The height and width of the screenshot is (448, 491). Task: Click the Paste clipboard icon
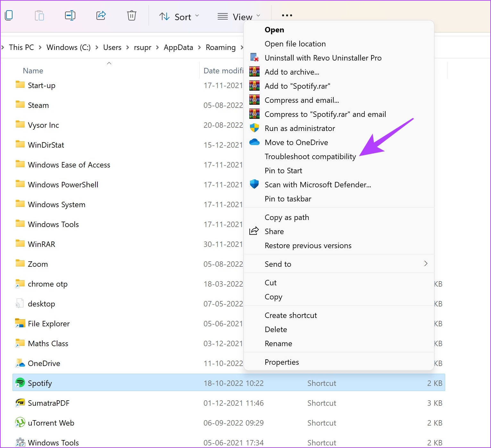39,15
